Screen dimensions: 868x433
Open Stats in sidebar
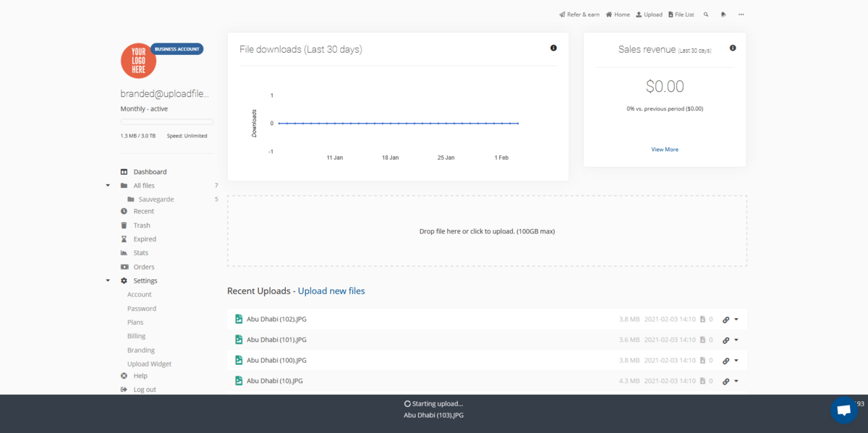[141, 253]
